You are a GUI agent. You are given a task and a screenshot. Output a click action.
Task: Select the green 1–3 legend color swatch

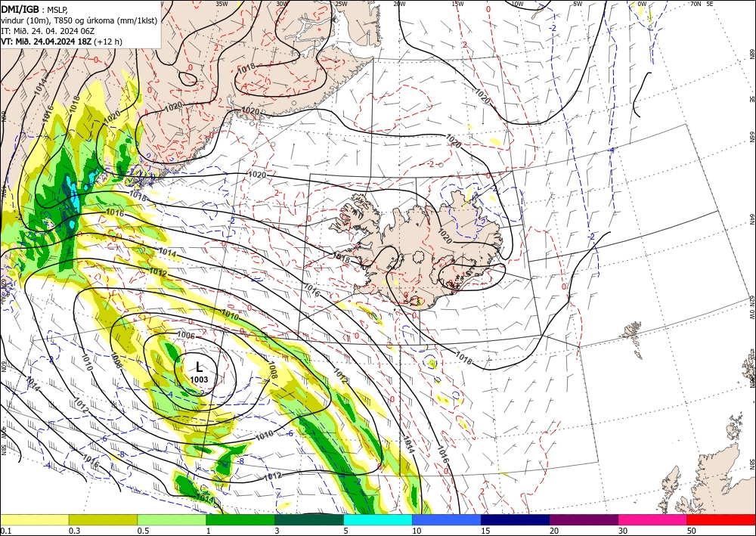click(240, 519)
